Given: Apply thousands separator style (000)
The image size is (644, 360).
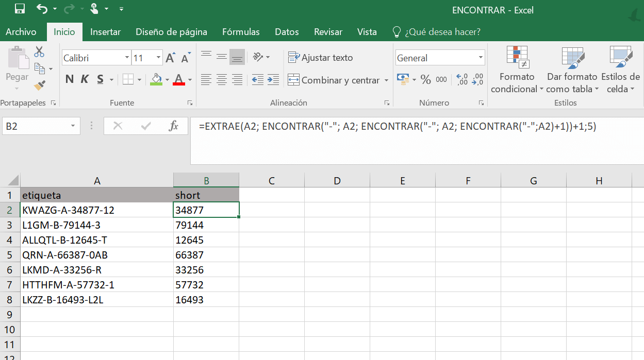Looking at the screenshot, I should 441,79.
